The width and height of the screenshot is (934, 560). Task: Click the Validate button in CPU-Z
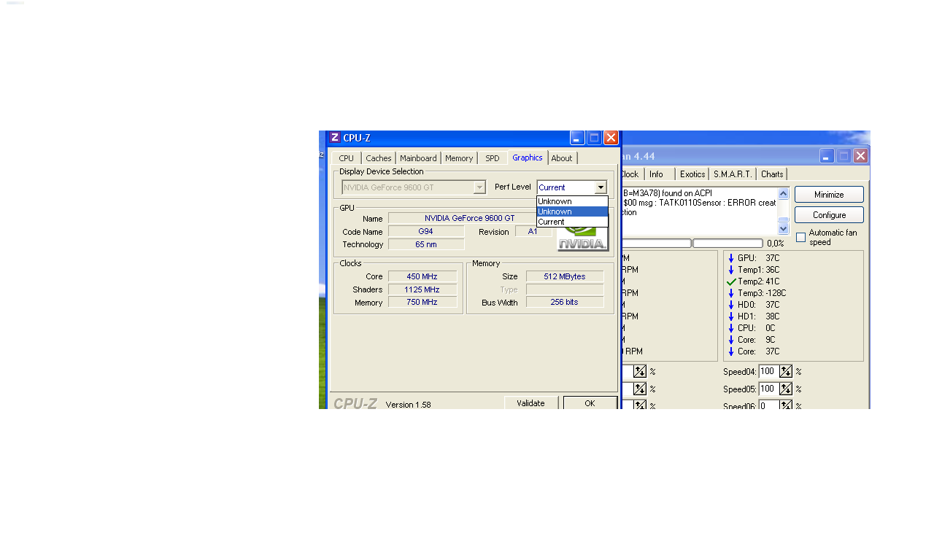click(x=531, y=403)
